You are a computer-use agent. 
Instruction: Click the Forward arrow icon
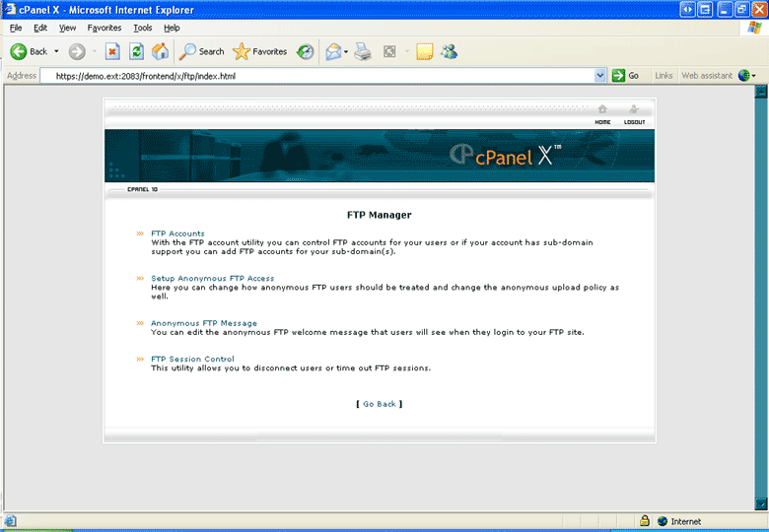(77, 51)
